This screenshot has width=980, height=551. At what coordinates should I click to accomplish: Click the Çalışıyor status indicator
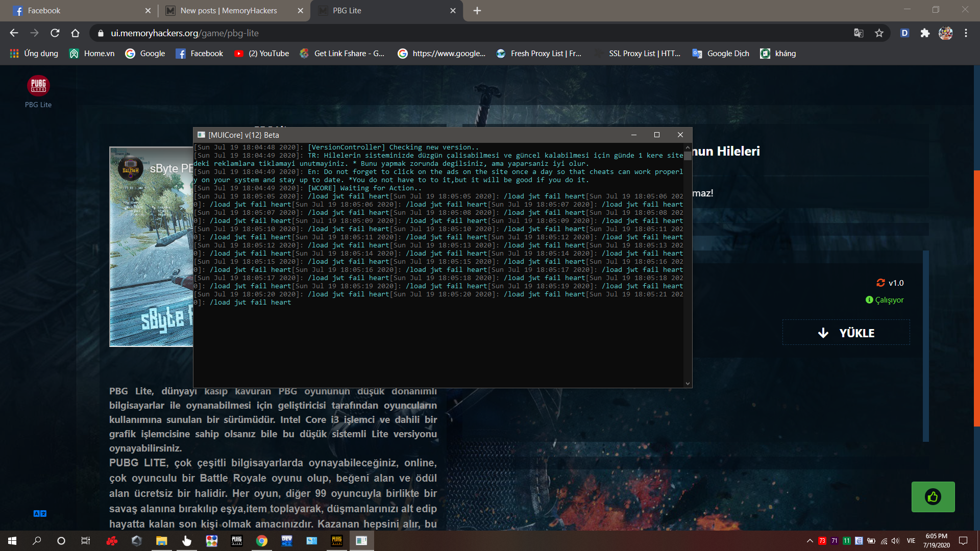[885, 300]
